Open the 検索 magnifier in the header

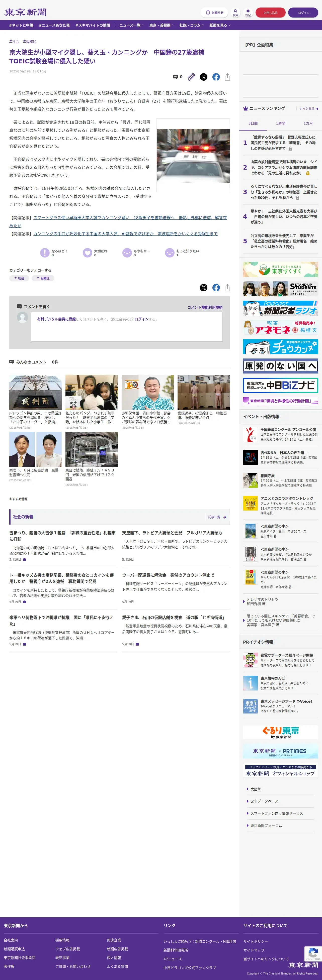pyautogui.click(x=235, y=13)
